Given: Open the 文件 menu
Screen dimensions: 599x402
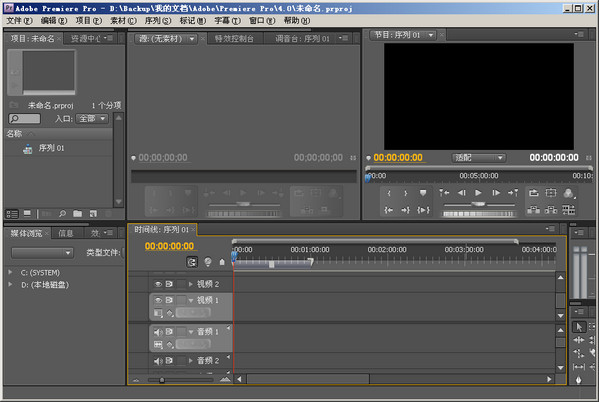Looking at the screenshot, I should (x=19, y=21).
